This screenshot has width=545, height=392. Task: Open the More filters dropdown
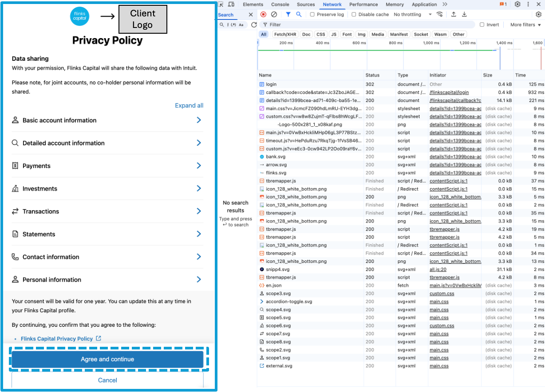(526, 25)
